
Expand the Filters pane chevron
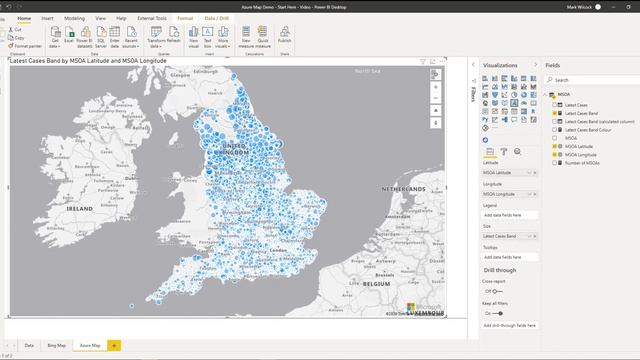473,64
